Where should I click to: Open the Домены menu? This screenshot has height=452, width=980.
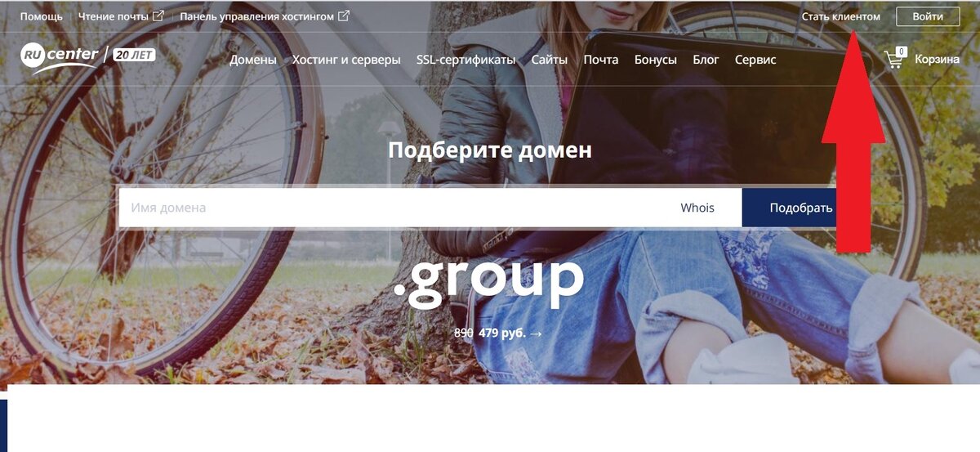[253, 60]
